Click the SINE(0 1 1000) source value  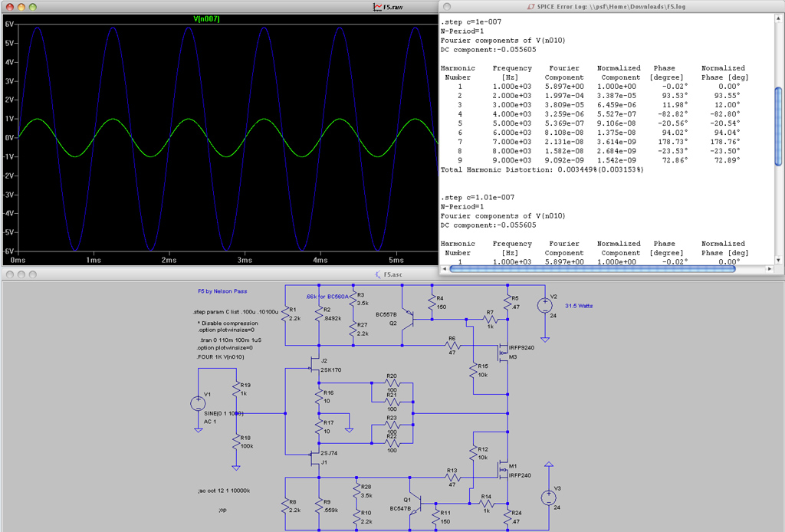223,413
